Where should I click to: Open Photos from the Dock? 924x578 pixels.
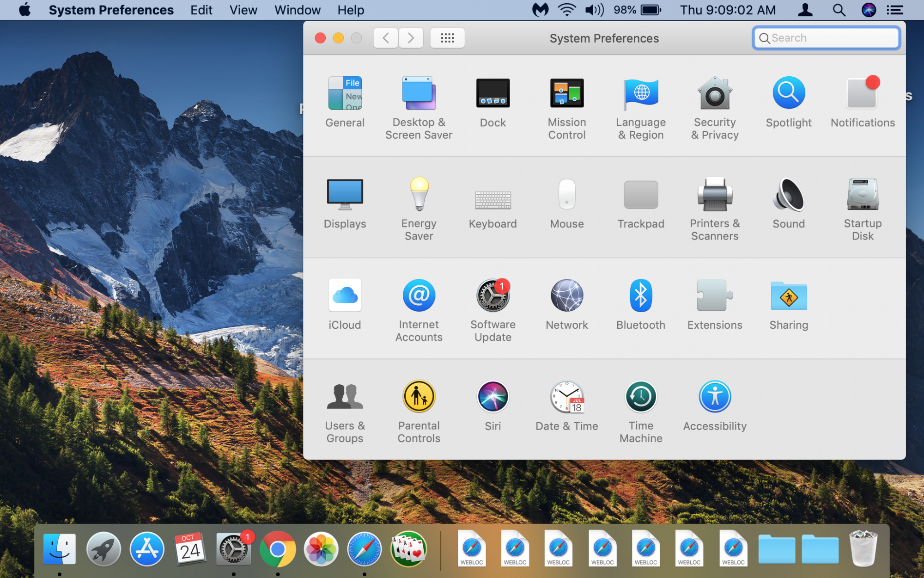pos(321,548)
